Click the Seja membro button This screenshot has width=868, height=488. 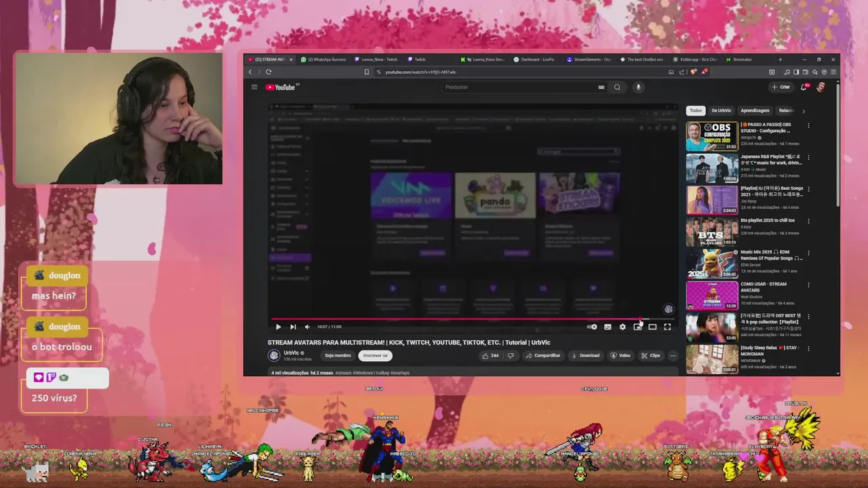[x=338, y=355]
